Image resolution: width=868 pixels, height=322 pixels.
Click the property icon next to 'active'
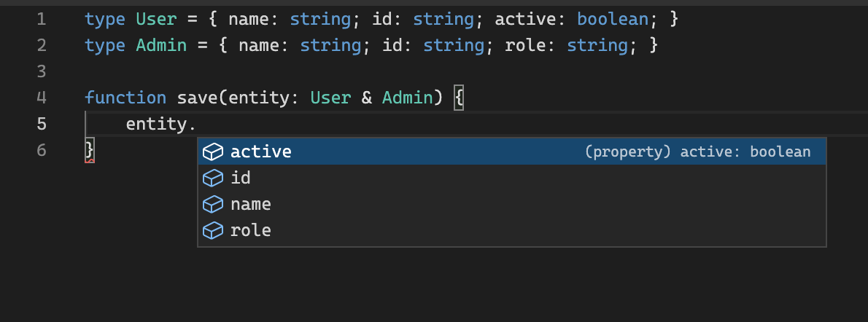tap(212, 152)
